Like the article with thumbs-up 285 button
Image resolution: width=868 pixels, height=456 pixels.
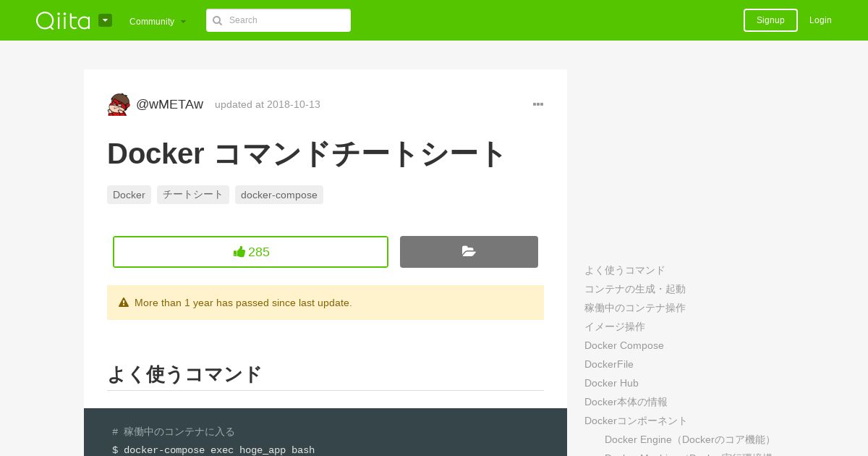pos(250,252)
